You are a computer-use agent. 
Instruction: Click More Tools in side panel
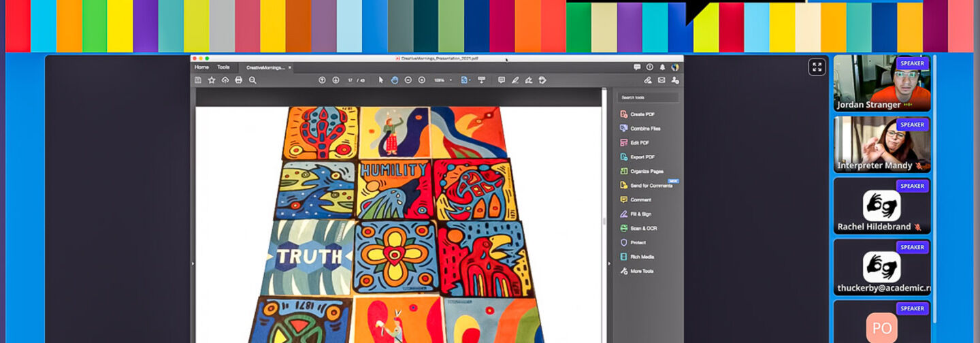(x=641, y=271)
